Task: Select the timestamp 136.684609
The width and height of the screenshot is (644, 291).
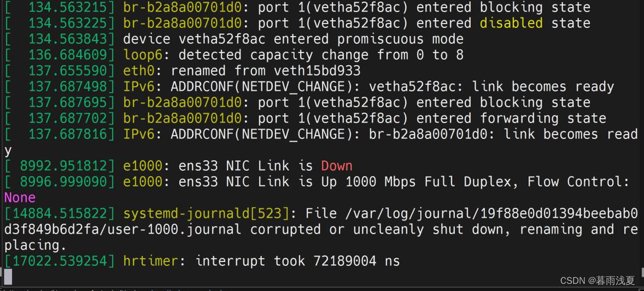Action: coord(67,55)
